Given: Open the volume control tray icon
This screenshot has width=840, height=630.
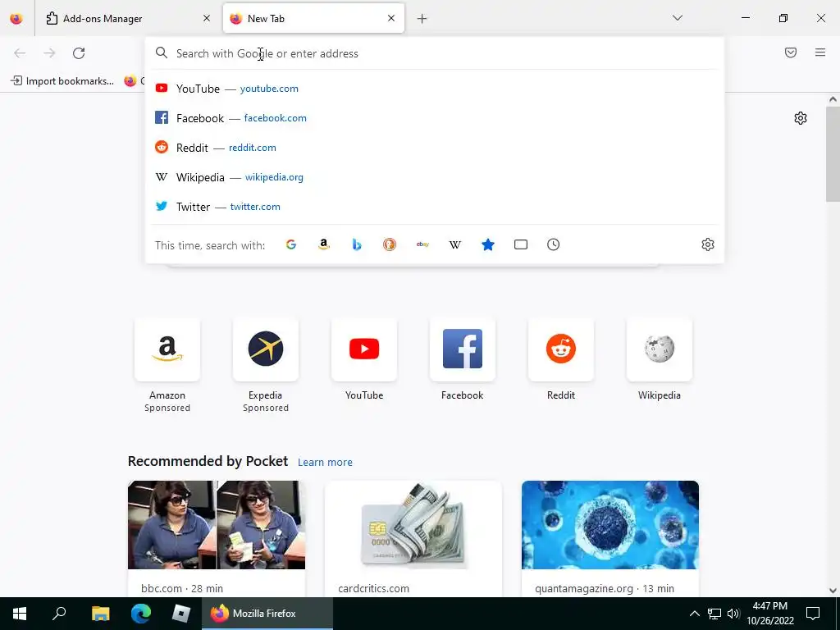Looking at the screenshot, I should [733, 614].
